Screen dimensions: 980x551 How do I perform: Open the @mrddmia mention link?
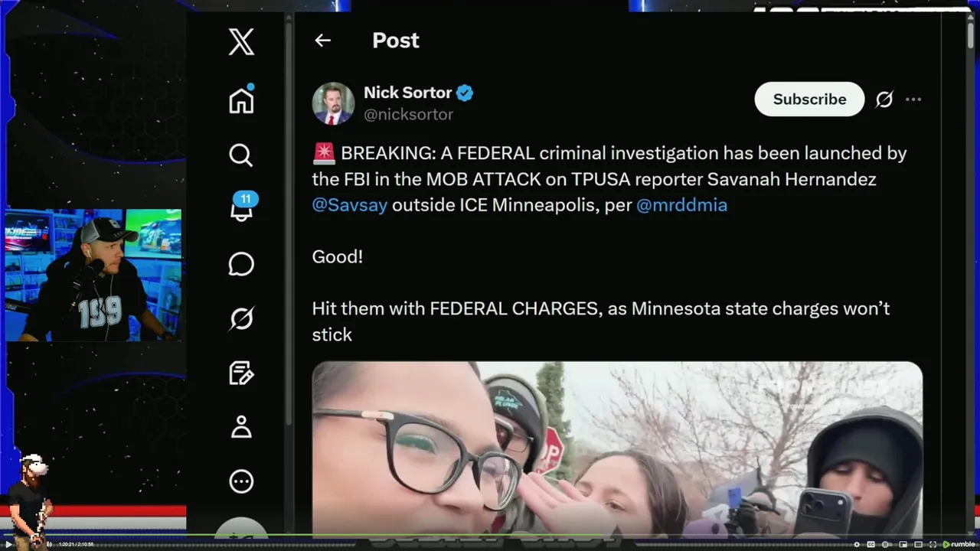pyautogui.click(x=681, y=205)
